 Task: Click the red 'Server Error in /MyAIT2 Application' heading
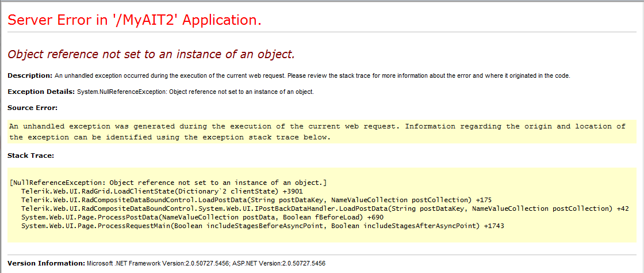click(134, 20)
